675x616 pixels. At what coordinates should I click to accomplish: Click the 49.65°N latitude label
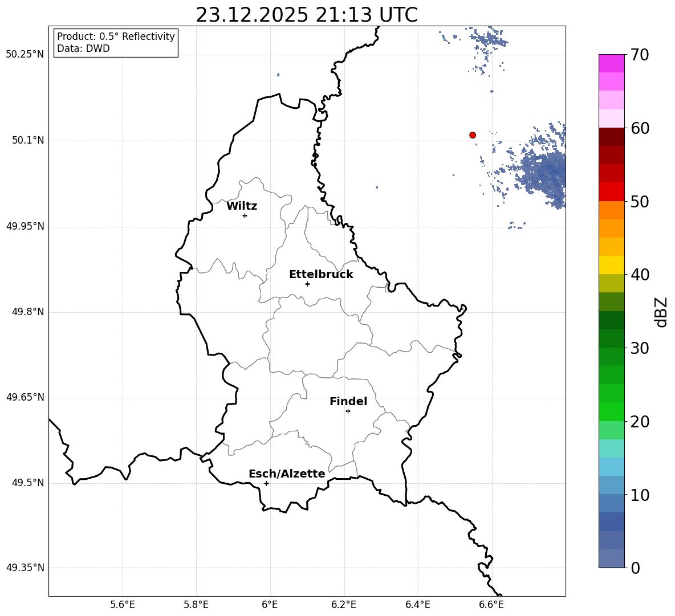click(x=25, y=397)
